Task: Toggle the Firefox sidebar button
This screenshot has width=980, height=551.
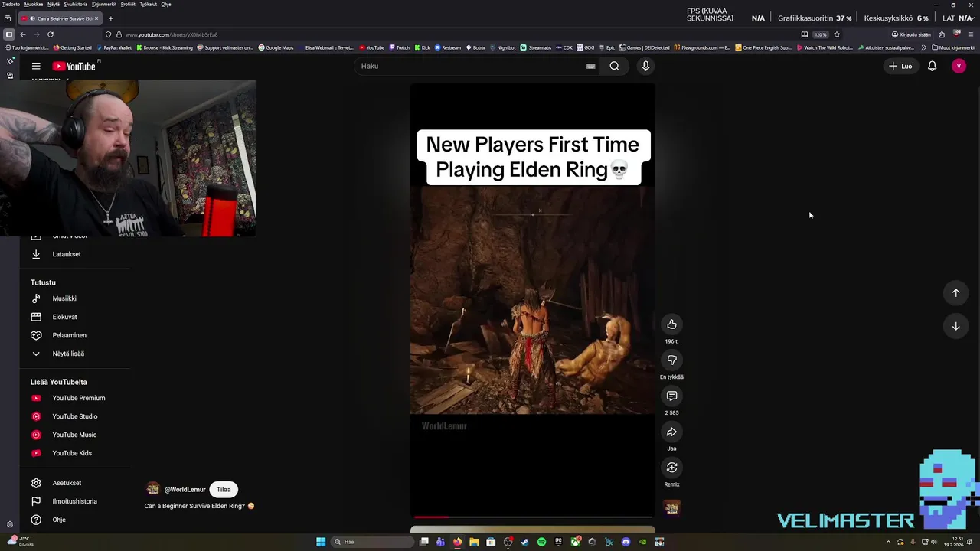Action: click(x=8, y=34)
